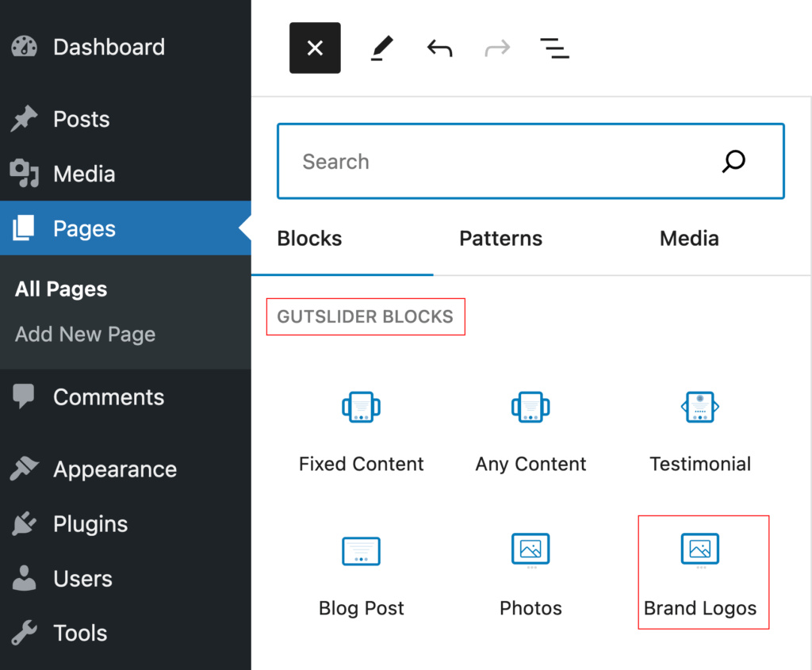
Task: Select the Blocks tab
Action: pyautogui.click(x=309, y=239)
